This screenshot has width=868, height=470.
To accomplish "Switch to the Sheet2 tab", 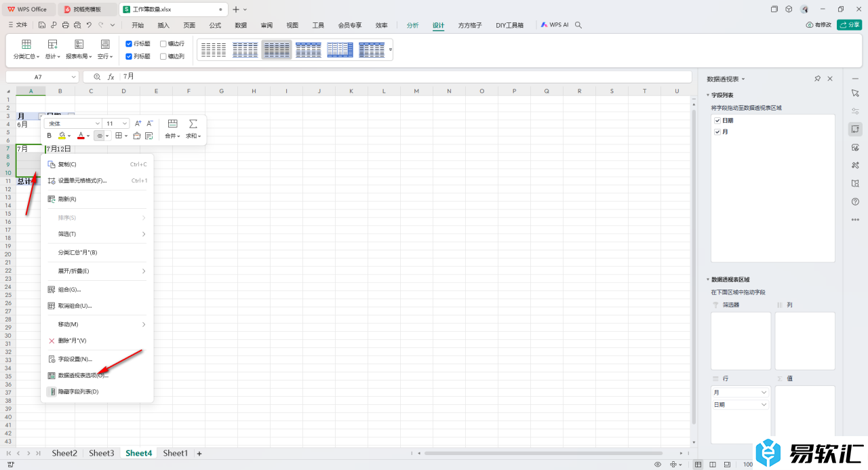I will (x=64, y=453).
